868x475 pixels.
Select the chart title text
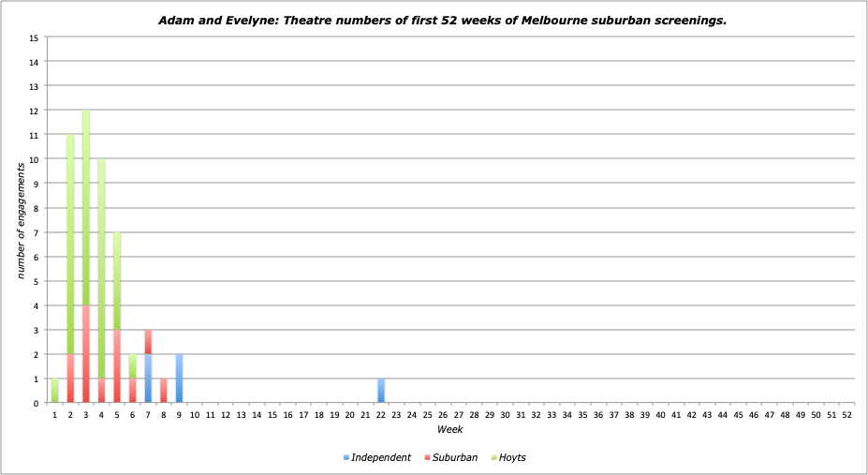coord(434,20)
